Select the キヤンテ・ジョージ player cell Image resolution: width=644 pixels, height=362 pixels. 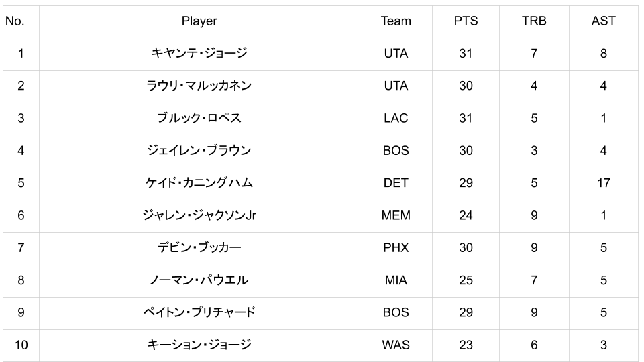pos(199,54)
